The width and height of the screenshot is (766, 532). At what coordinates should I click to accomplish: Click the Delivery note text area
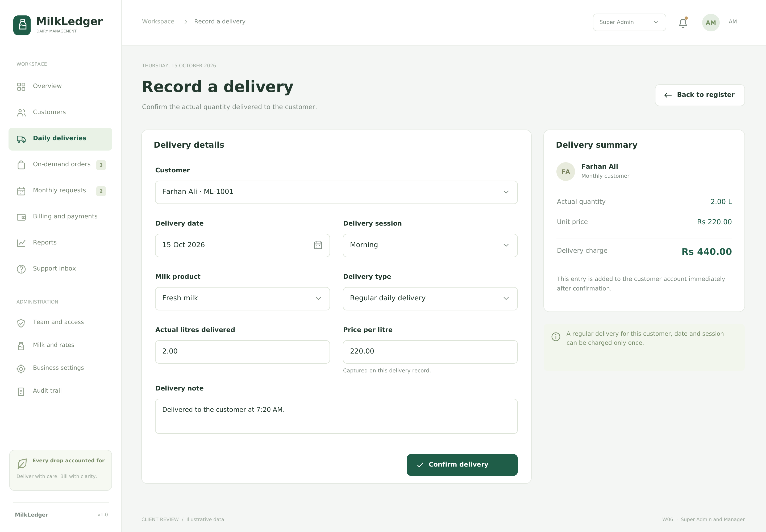coord(336,416)
